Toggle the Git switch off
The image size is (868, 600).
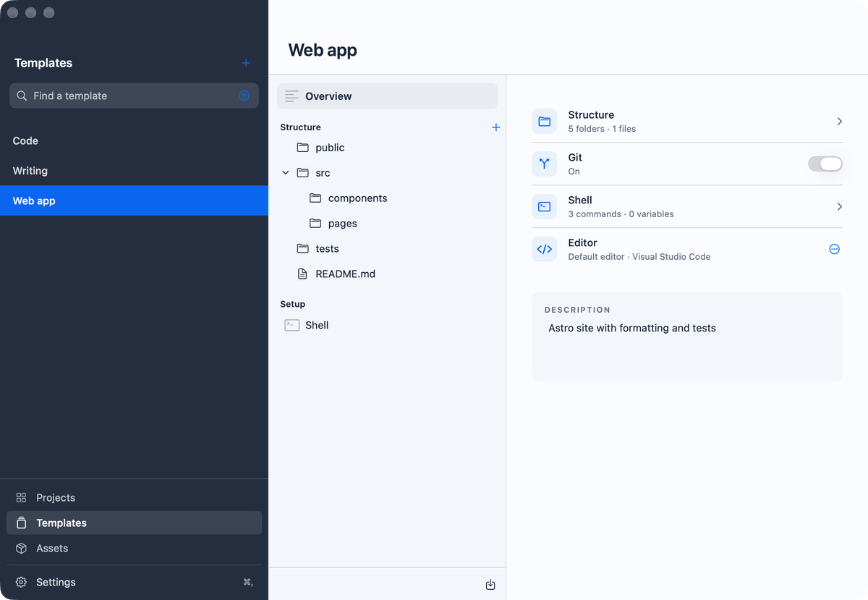(x=825, y=164)
